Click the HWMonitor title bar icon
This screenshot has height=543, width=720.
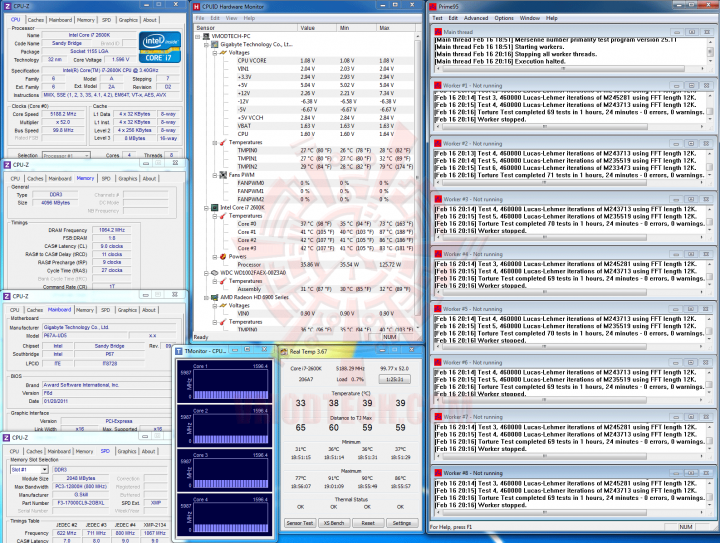pos(197,6)
